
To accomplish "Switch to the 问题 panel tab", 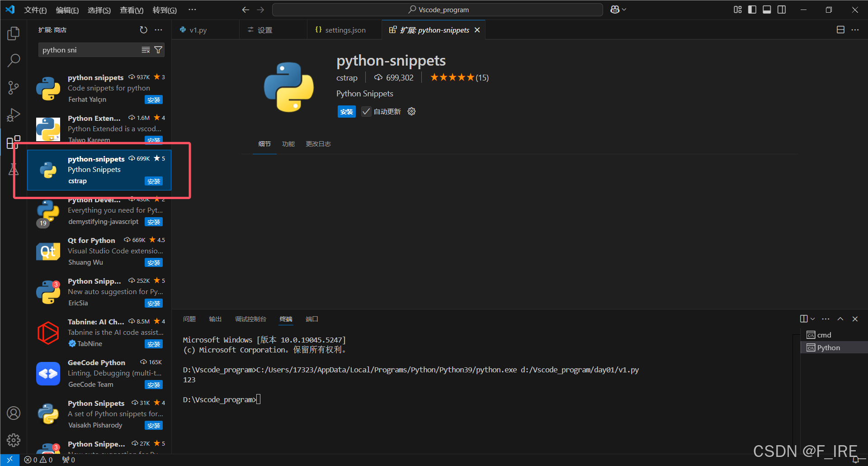I will [x=189, y=319].
